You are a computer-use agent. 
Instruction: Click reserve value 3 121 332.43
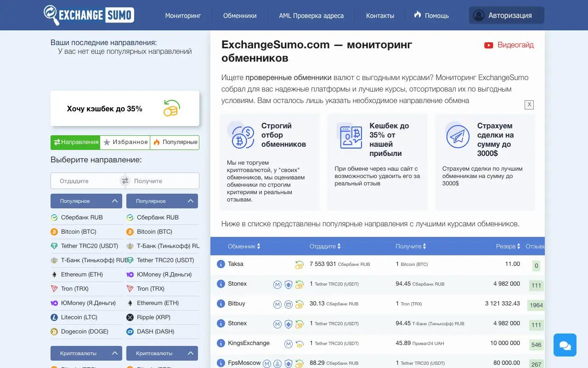(x=503, y=304)
